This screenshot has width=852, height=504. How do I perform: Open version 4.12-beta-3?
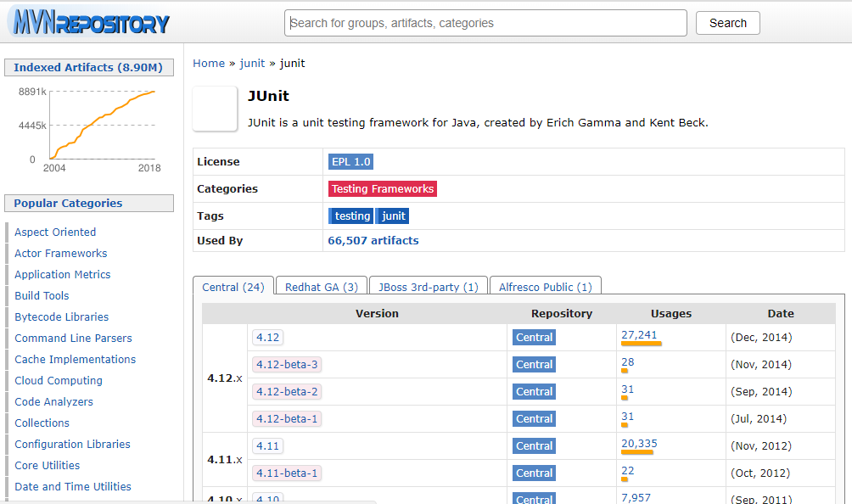click(x=287, y=364)
